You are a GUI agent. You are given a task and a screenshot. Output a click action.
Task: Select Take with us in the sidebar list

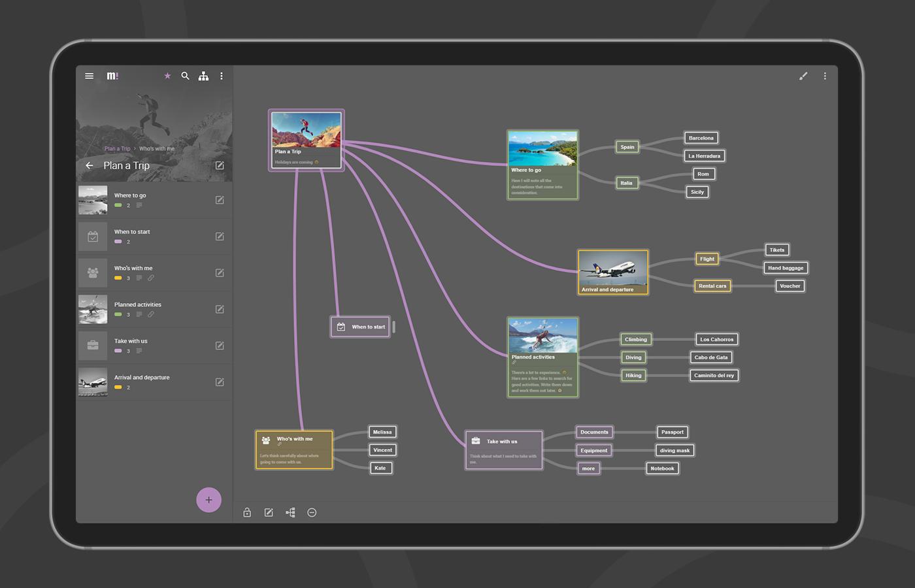point(154,346)
